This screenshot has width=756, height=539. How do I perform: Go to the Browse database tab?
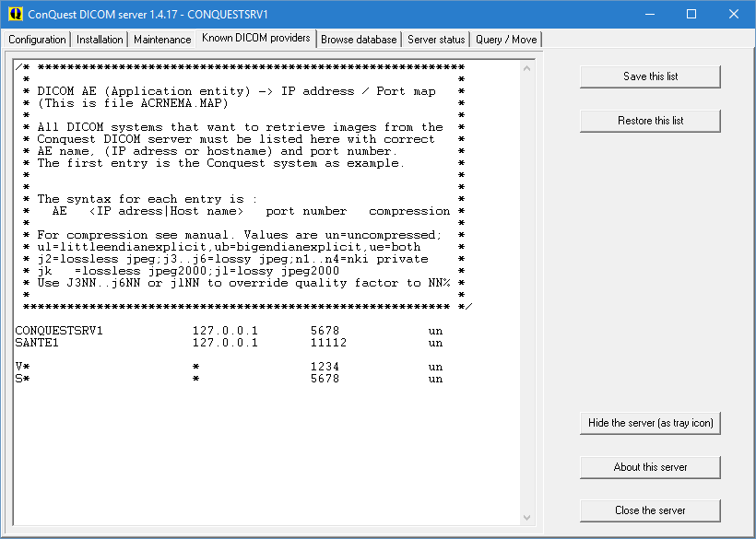click(x=359, y=40)
